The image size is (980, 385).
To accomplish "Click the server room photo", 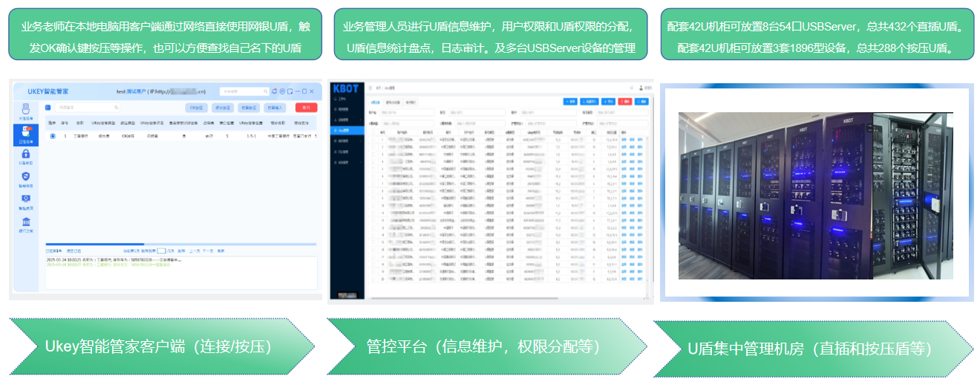I will [x=815, y=195].
